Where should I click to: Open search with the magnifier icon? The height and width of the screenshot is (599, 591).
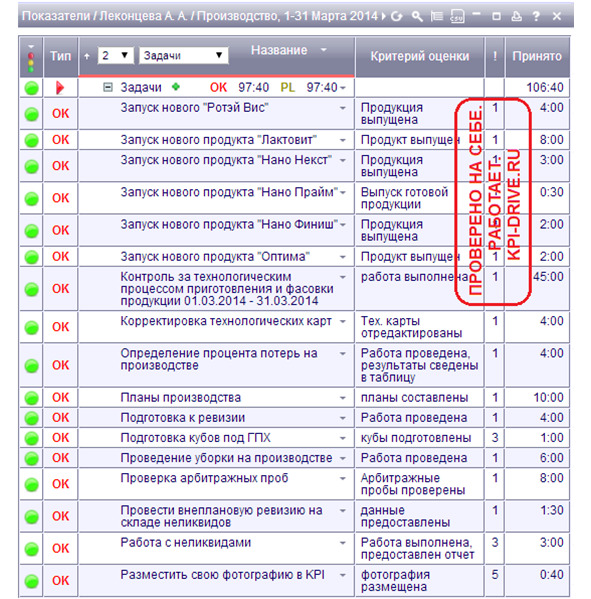[417, 16]
